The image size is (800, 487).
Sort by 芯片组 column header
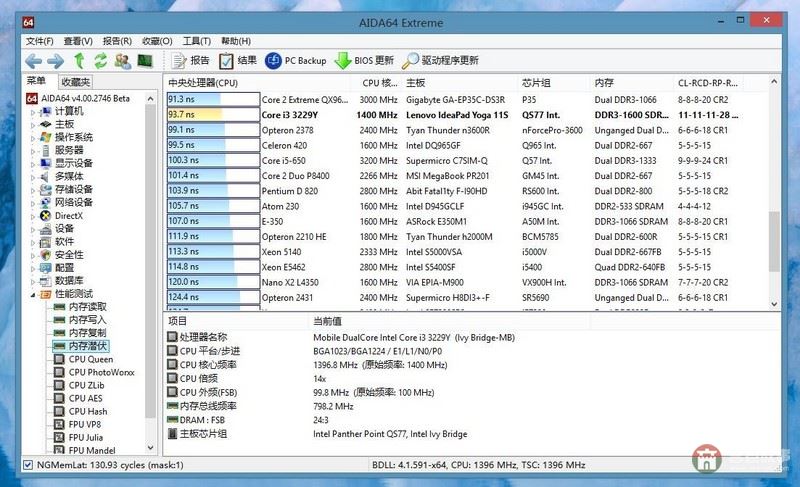click(x=555, y=83)
